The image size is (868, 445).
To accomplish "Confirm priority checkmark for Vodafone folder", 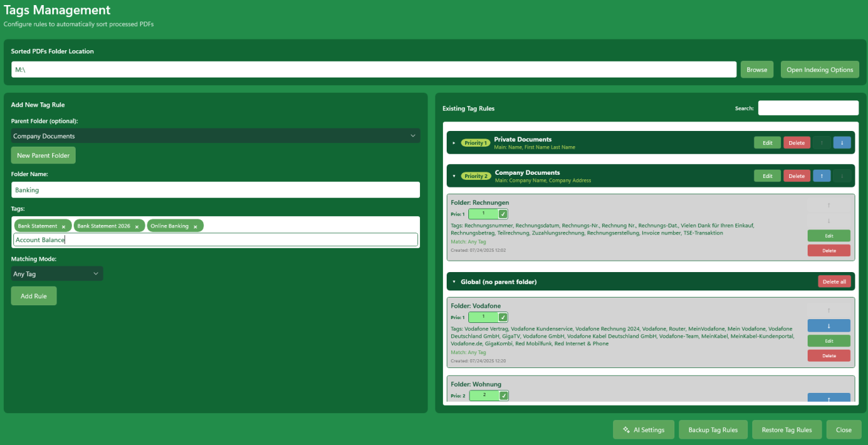I will pos(503,317).
